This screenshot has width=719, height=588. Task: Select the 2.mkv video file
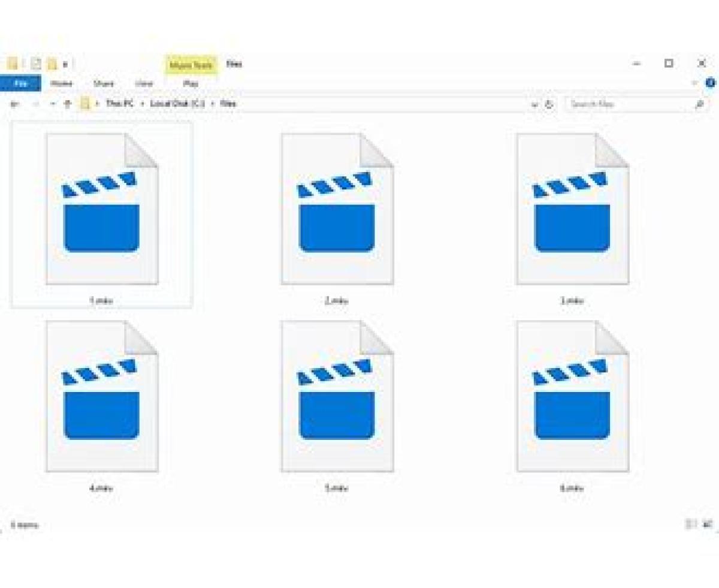(x=337, y=210)
